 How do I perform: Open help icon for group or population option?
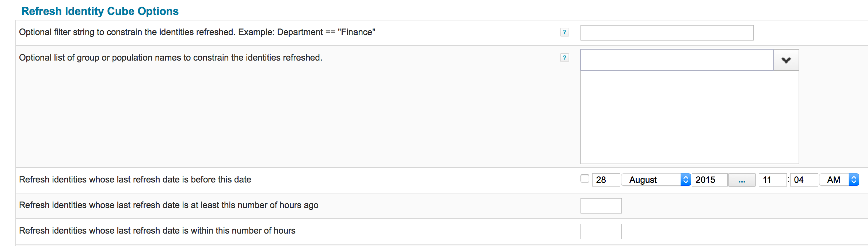click(564, 58)
